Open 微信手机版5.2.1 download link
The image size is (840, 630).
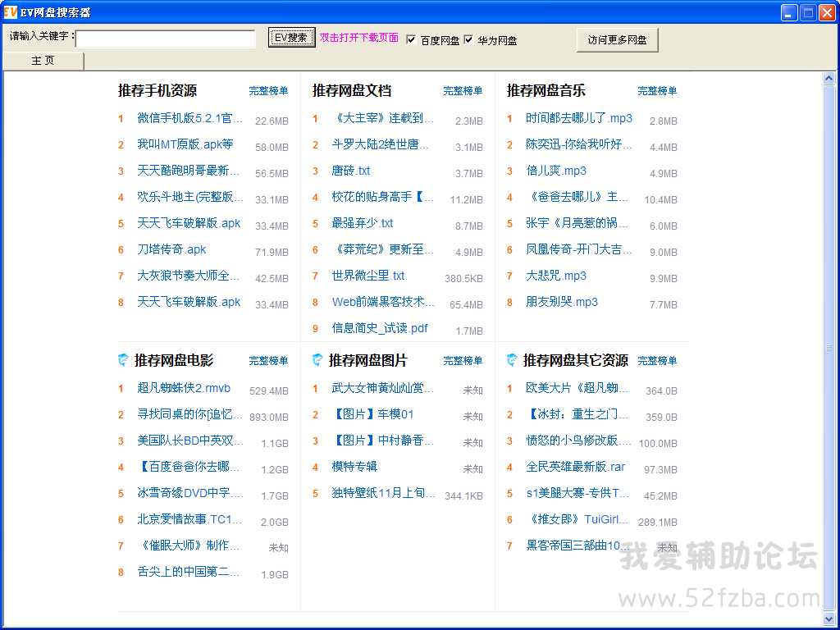tap(189, 118)
